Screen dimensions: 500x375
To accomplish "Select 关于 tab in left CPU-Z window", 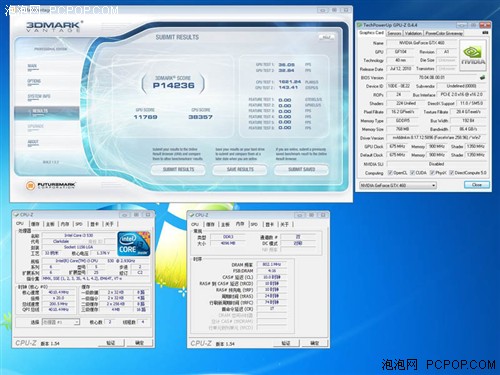I will click(x=109, y=224).
